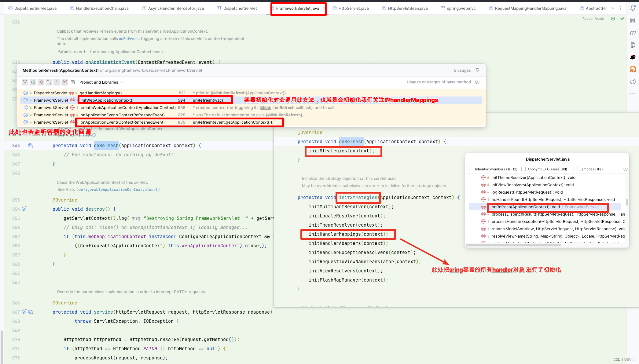Open the Project and Libraries scope dropdown

pos(101,82)
